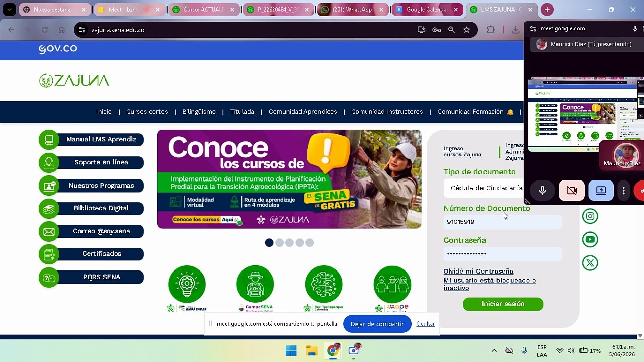The width and height of the screenshot is (644, 362).
Task: Switch to Nueva pestaña tab
Action: pyautogui.click(x=55, y=9)
